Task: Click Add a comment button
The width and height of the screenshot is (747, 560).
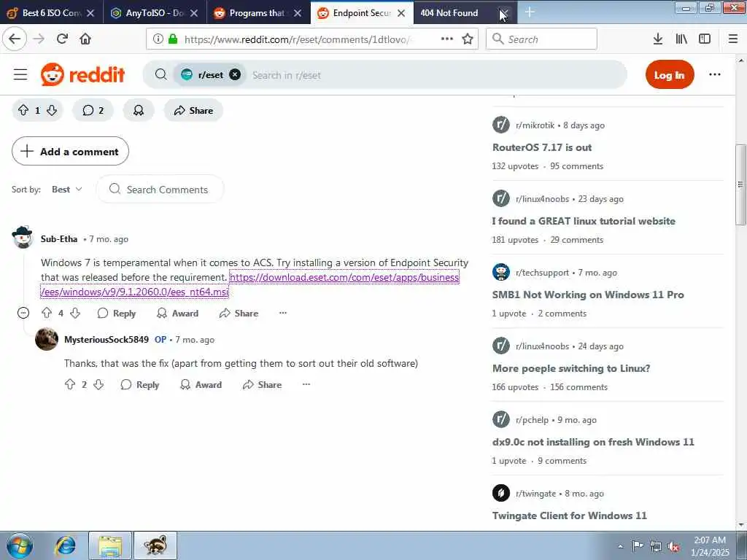Action: (x=71, y=152)
